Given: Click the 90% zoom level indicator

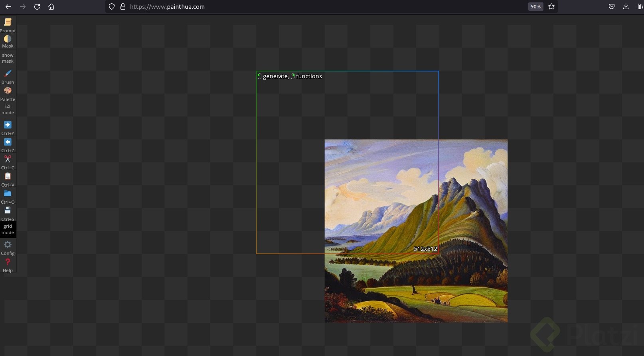Looking at the screenshot, I should [x=535, y=7].
